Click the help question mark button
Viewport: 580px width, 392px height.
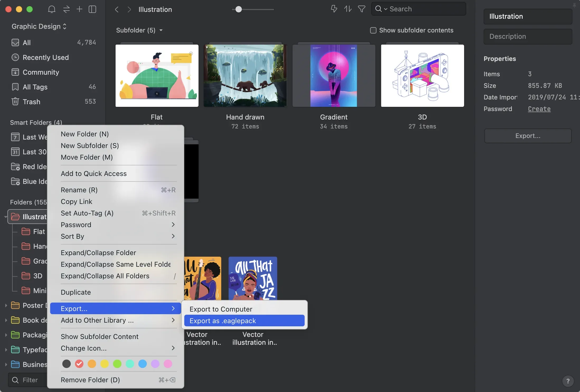(568, 381)
